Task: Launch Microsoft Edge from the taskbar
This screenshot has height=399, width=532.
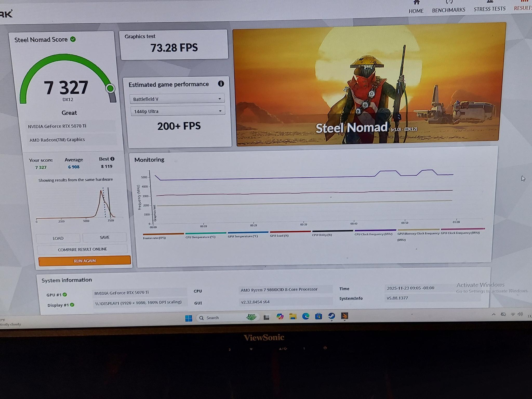Action: click(x=305, y=316)
